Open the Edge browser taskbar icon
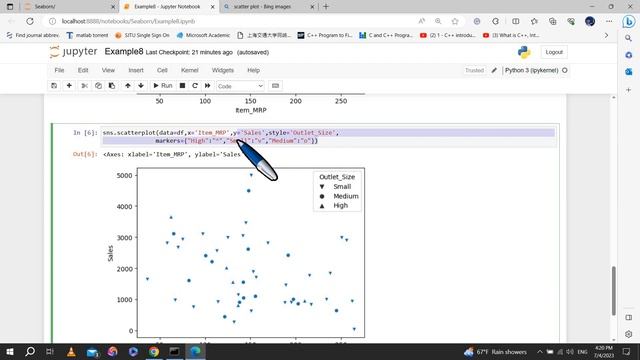Viewport: 640px width, 360px height. tap(196, 352)
